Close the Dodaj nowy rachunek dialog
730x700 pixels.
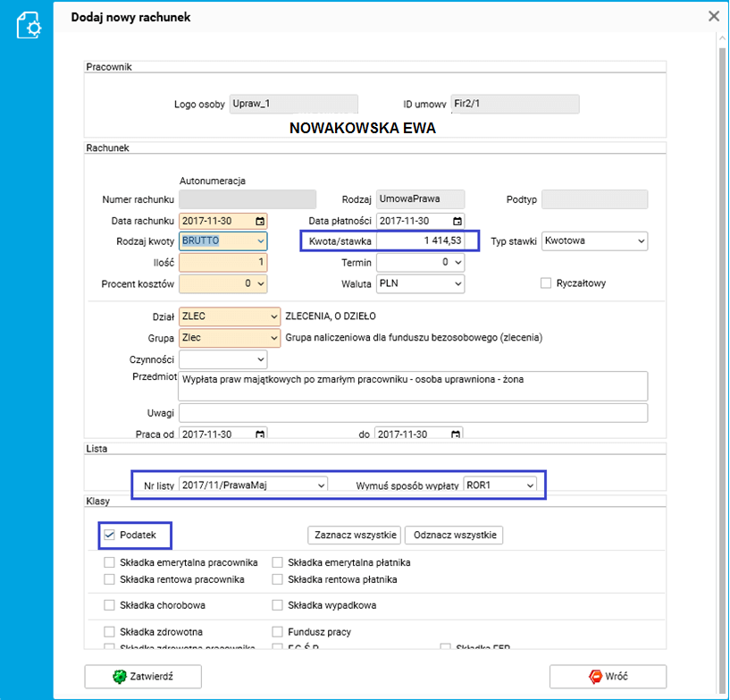tap(714, 16)
